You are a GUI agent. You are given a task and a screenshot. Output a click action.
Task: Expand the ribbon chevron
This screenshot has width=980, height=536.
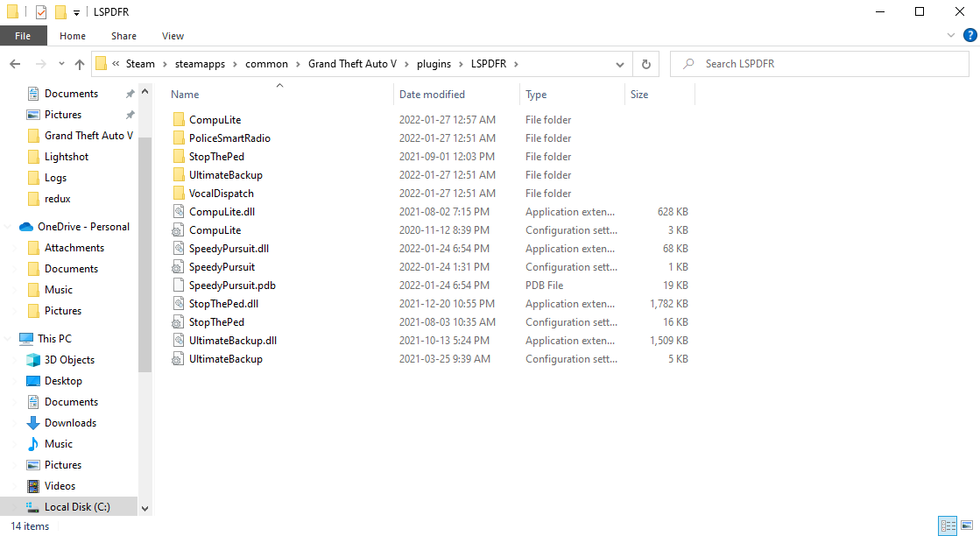pos(950,36)
